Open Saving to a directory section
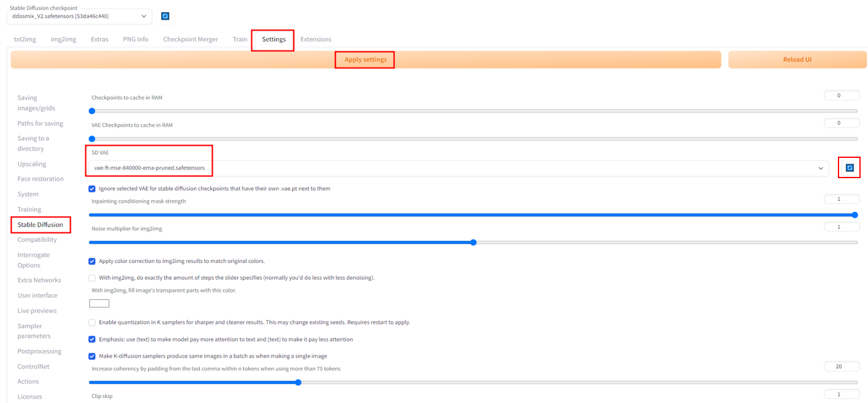This screenshot has height=403, width=868. coord(33,143)
